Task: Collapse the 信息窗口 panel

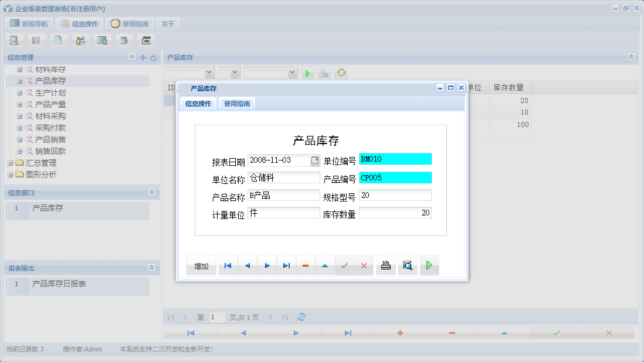Action: pos(151,192)
